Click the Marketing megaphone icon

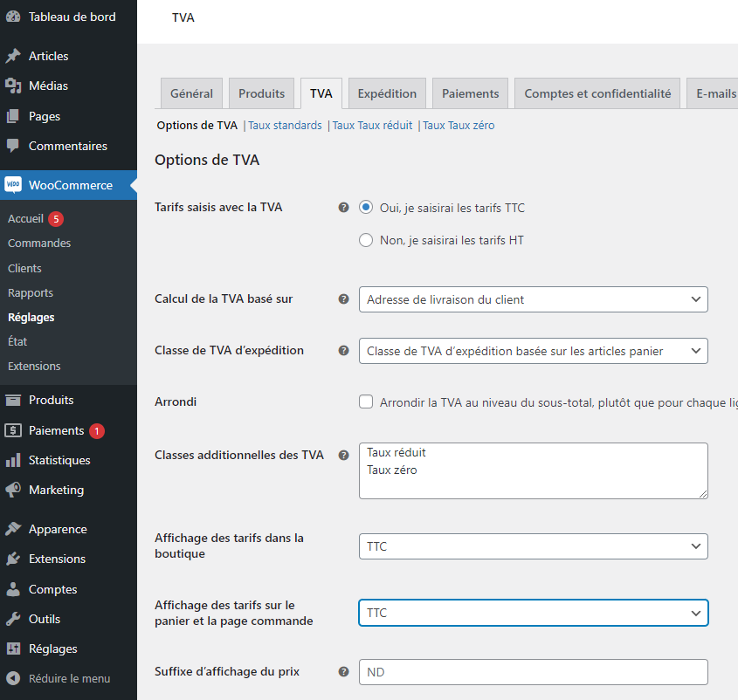click(x=13, y=490)
